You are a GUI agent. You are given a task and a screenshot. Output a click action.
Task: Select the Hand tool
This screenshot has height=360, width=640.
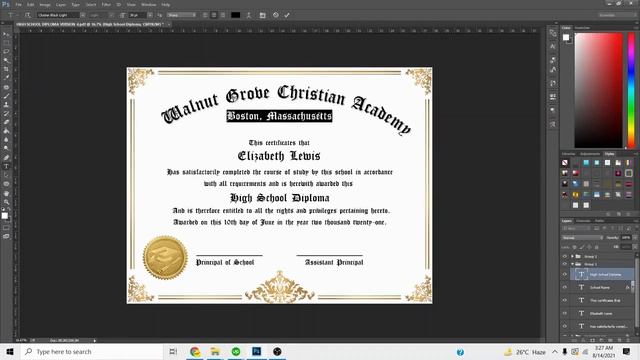click(6, 193)
